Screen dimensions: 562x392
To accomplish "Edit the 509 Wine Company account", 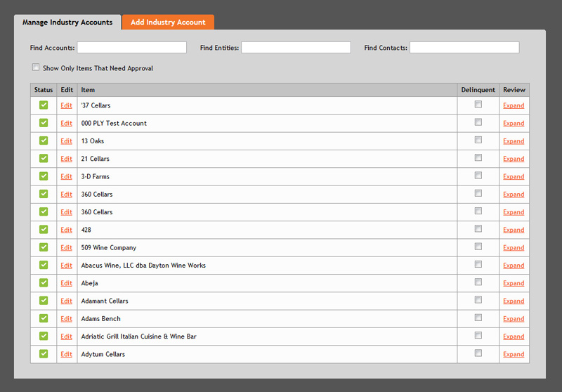I will coord(66,247).
